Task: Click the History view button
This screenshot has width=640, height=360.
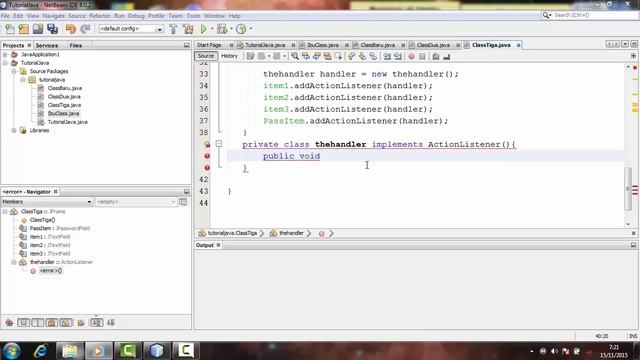Action: point(229,56)
